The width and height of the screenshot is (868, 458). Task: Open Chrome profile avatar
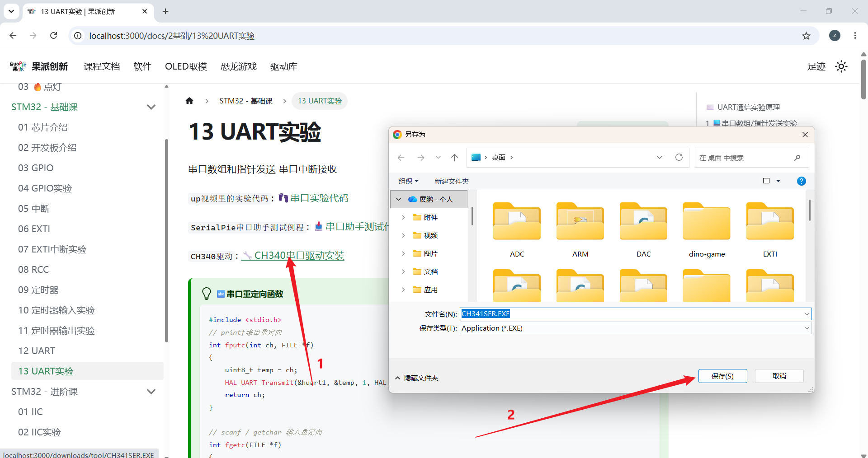(835, 36)
